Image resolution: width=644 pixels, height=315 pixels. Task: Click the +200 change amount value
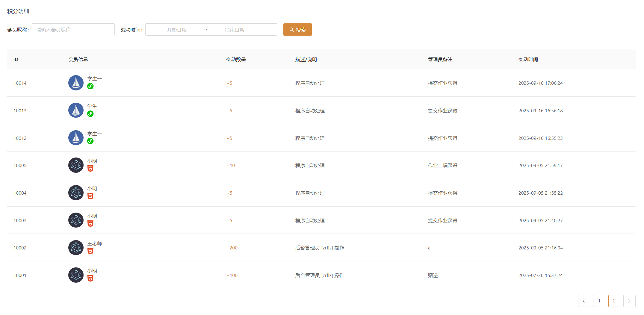point(232,248)
